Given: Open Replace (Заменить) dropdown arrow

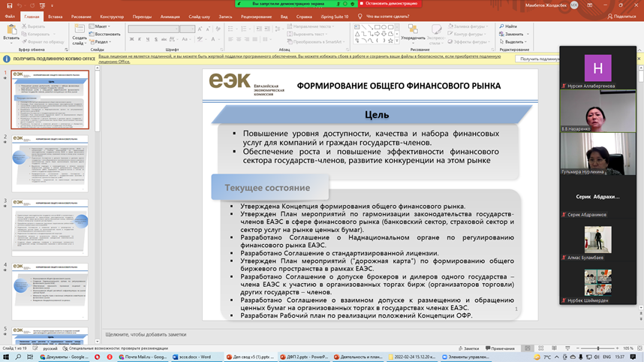Looking at the screenshot, I should (528, 34).
